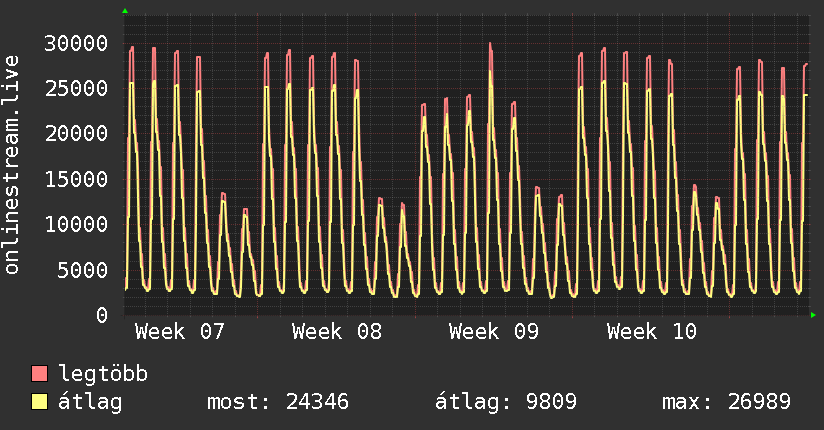Click the green arrow atop the y-axis
Screen dimensions: 824x430
(x=125, y=11)
